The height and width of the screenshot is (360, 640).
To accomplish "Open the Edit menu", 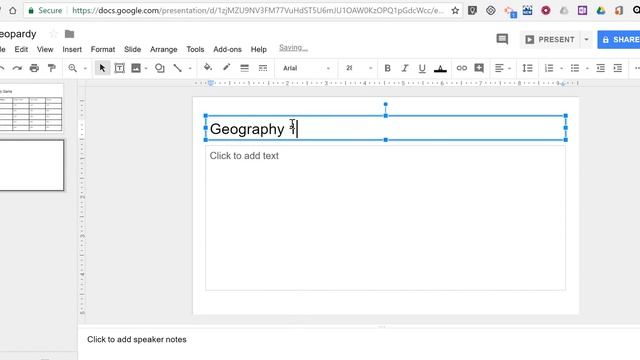I will point(21,49).
